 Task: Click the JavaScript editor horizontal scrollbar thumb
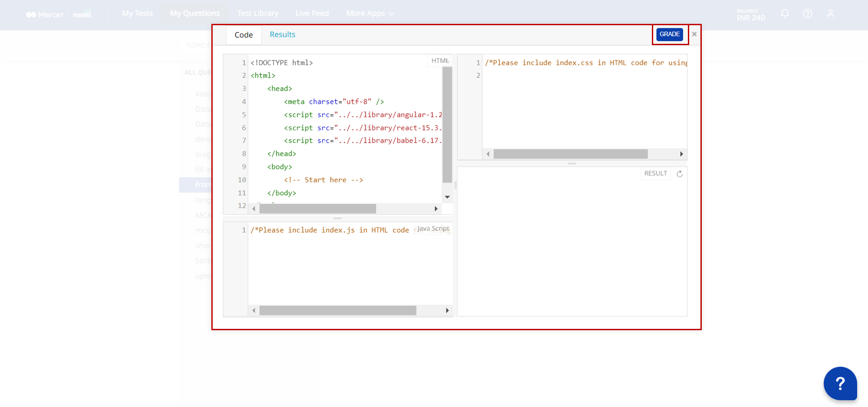pyautogui.click(x=338, y=311)
